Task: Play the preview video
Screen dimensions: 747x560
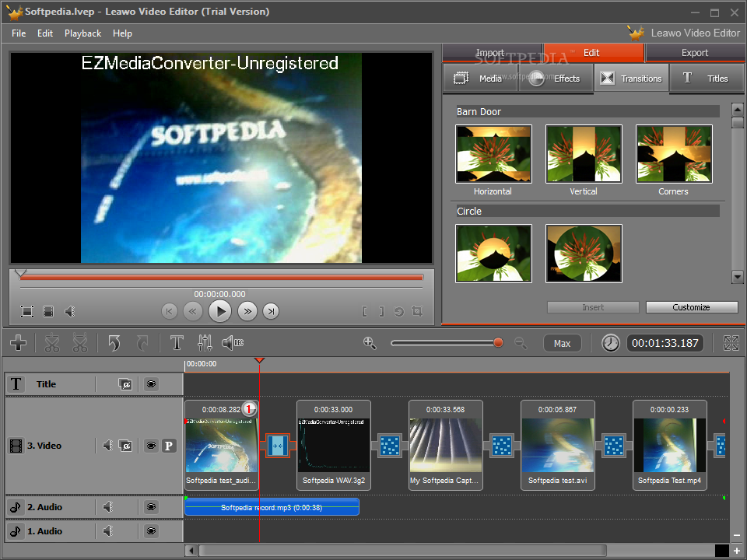Action: [x=219, y=311]
